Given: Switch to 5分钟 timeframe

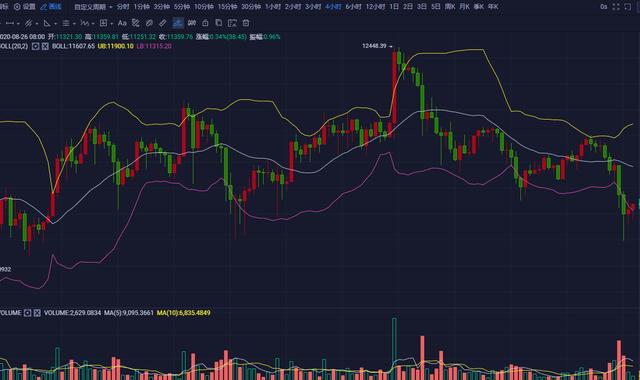Looking at the screenshot, I should (182, 7).
